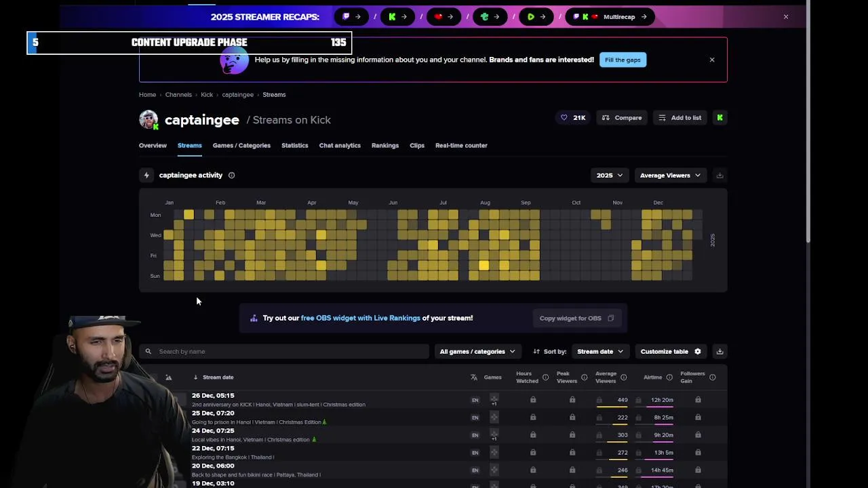Viewport: 868px width, 488px height.
Task: Dismiss the missing information notice
Action: point(712,60)
